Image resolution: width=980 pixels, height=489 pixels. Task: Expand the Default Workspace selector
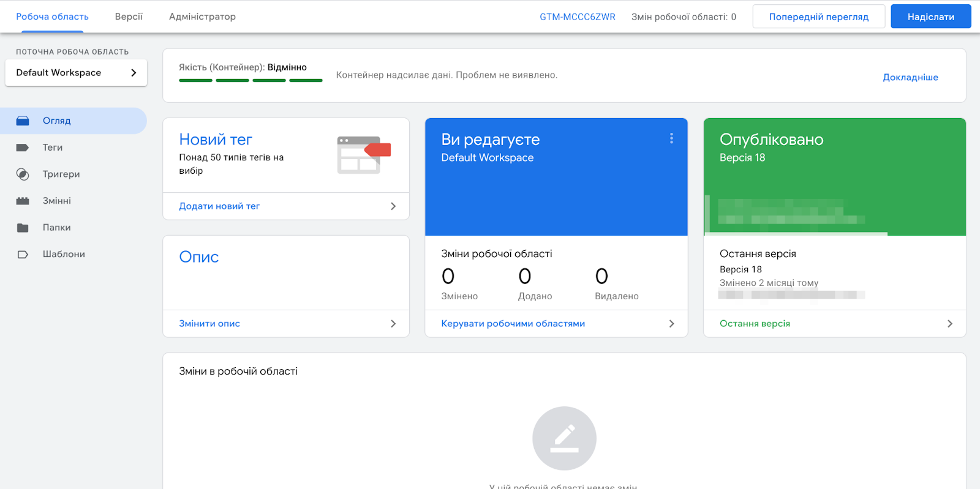pyautogui.click(x=76, y=73)
